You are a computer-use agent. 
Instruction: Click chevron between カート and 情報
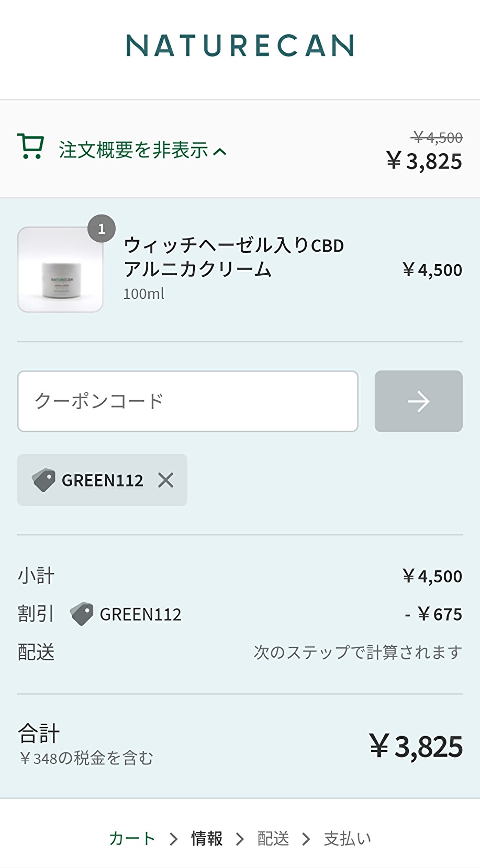pyautogui.click(x=174, y=839)
